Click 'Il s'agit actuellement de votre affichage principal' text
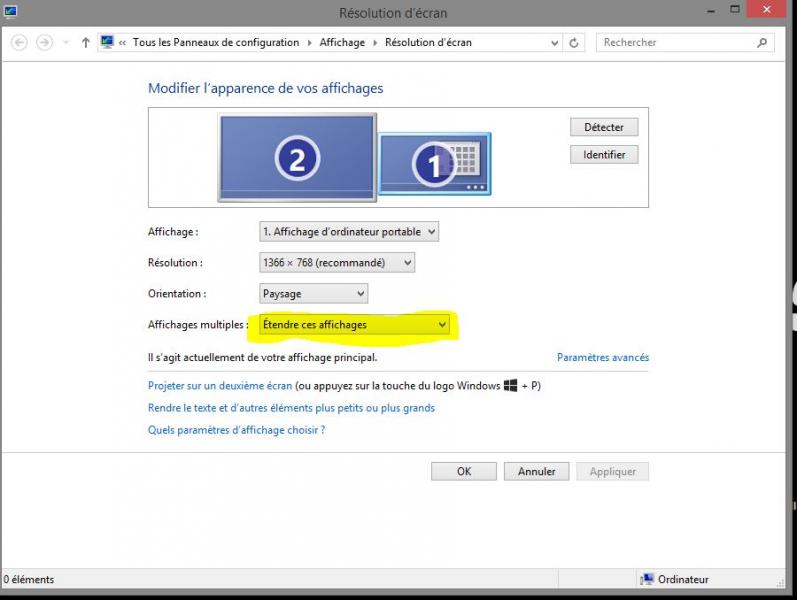The height and width of the screenshot is (600, 797). point(262,357)
